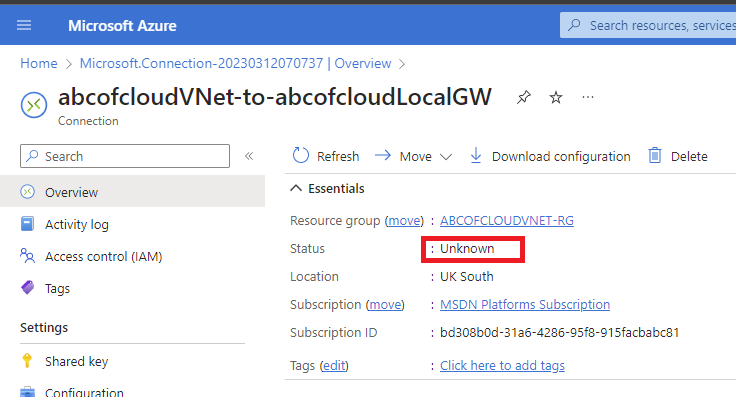Select Overview in the sidebar

pos(132,192)
